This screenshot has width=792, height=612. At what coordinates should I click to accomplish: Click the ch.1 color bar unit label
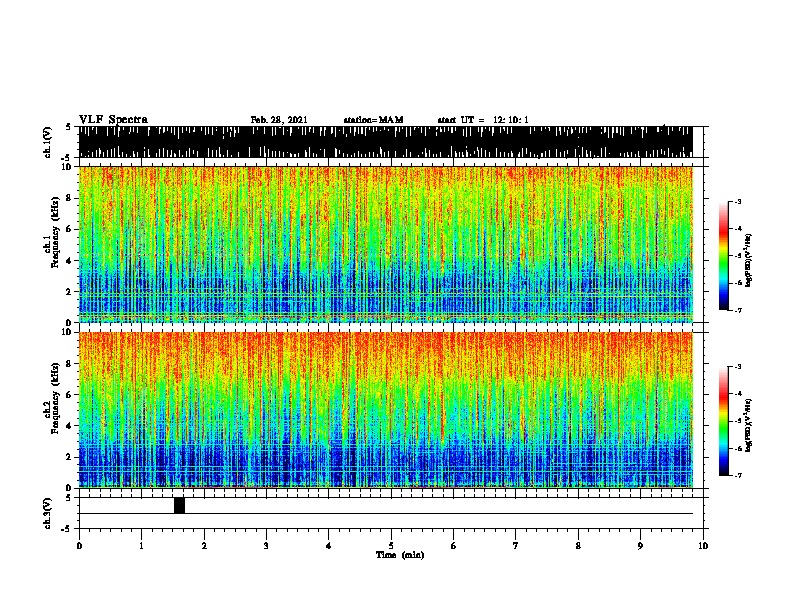[749, 260]
